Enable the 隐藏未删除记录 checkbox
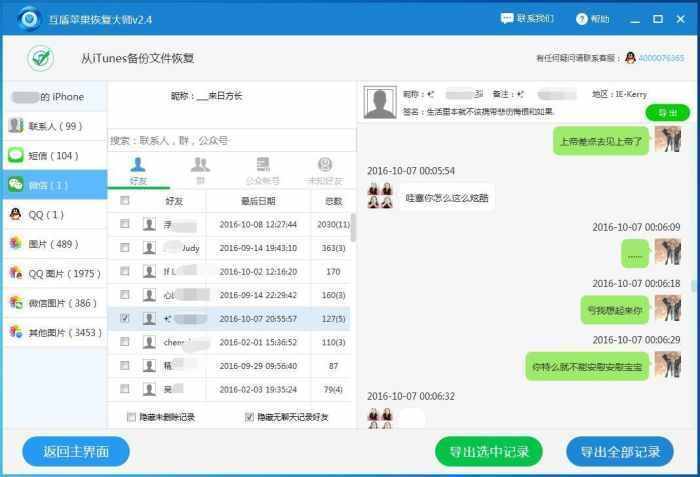 pos(131,417)
